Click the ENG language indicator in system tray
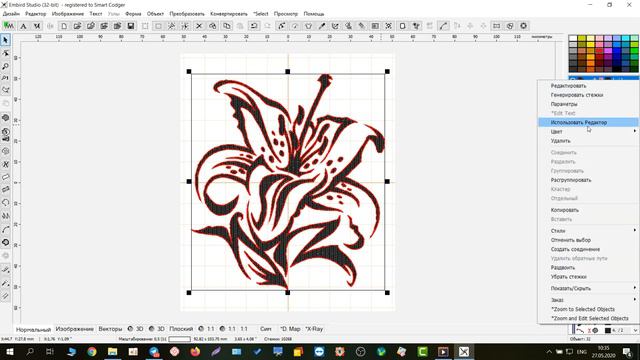Screen dimensions: 640x360 582,352
